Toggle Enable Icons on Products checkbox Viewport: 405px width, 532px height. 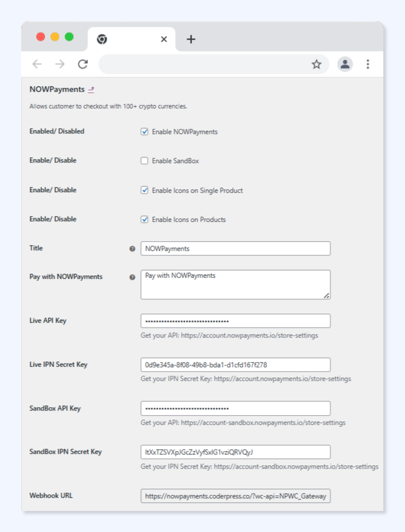tap(145, 220)
